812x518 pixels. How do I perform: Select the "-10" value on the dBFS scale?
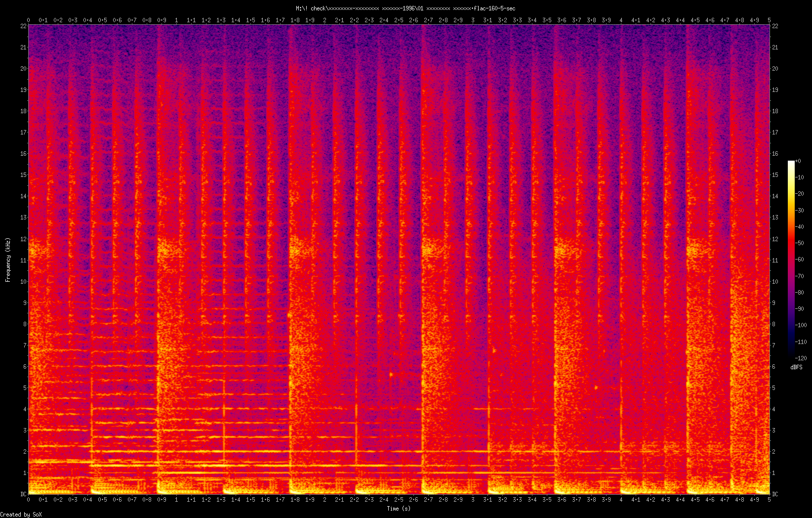click(x=800, y=177)
